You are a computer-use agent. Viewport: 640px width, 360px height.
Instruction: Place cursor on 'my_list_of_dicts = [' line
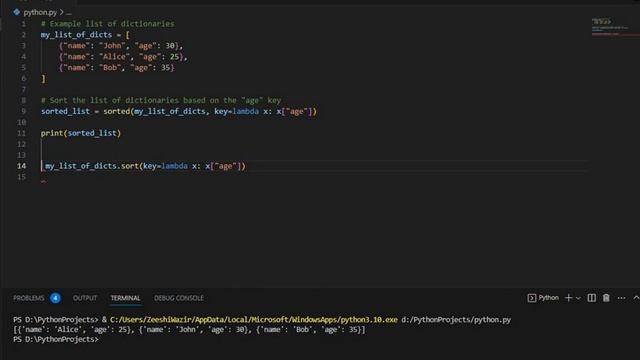[x=85, y=35]
